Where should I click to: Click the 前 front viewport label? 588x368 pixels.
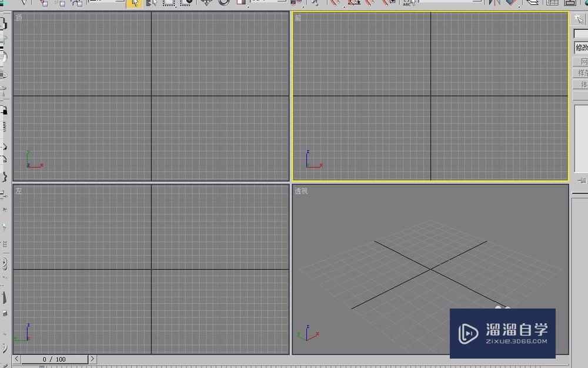pyautogui.click(x=298, y=18)
